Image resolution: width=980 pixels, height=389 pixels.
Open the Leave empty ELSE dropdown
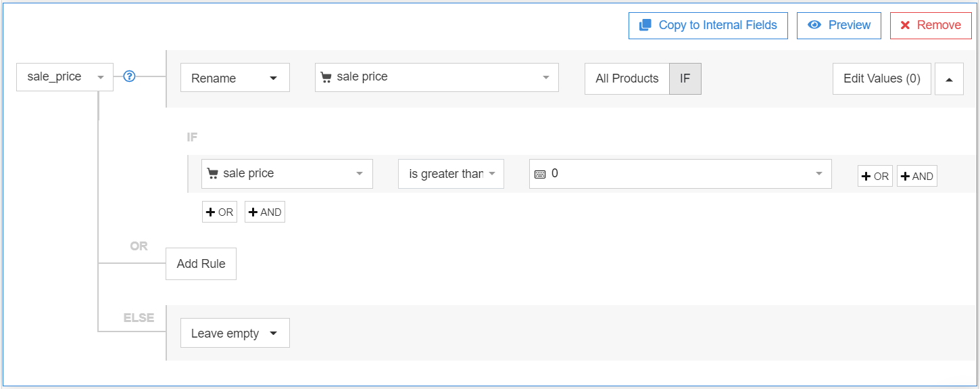[235, 333]
